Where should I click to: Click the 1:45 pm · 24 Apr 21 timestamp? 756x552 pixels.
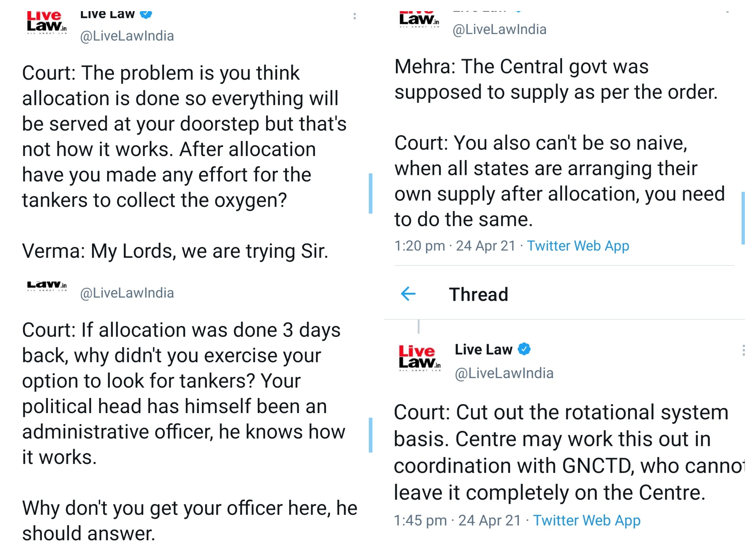[457, 520]
